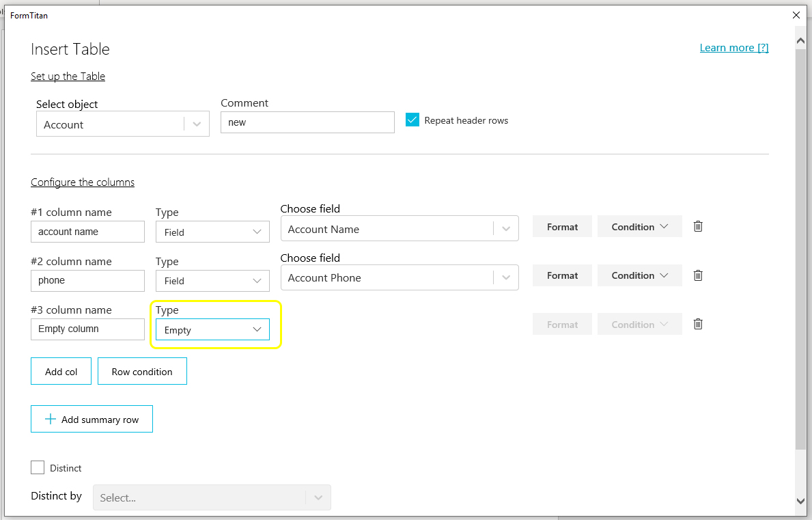
Task: Open the Learn more help link
Action: pos(734,48)
